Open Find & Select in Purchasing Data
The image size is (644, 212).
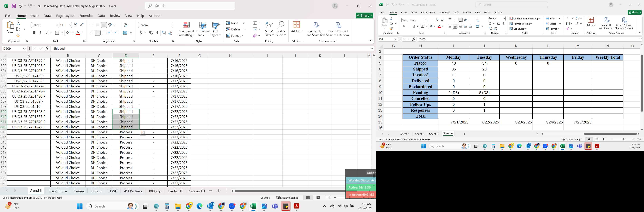tap(281, 29)
